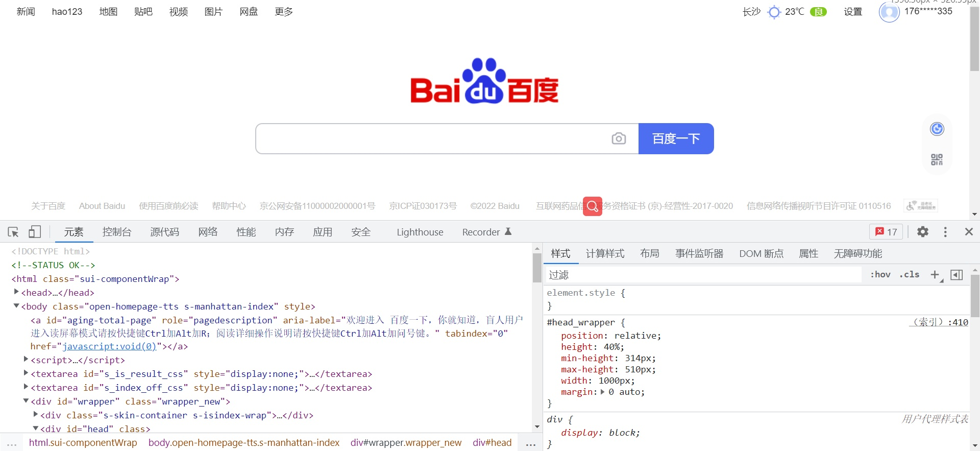Collapse the div#head node
This screenshot has width=980, height=451.
pos(36,428)
